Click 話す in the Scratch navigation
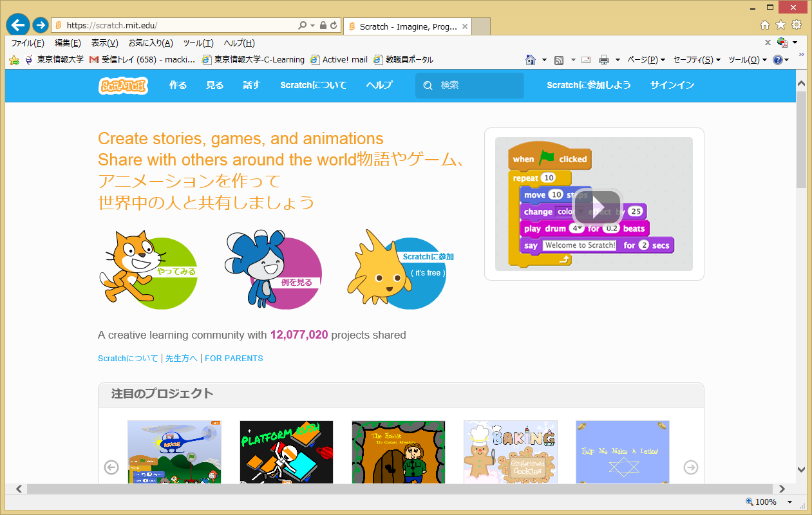Screen dimensions: 812x515 252,85
